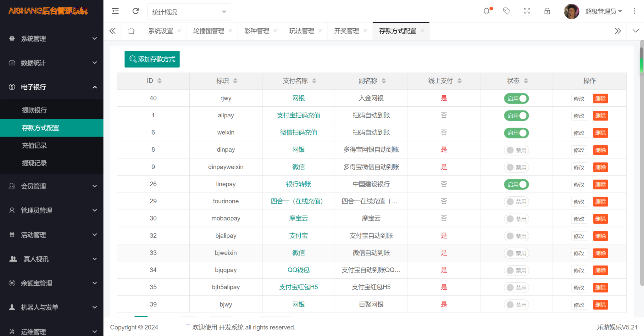
Task: Enable the dinpay payment toggle
Action: click(516, 150)
